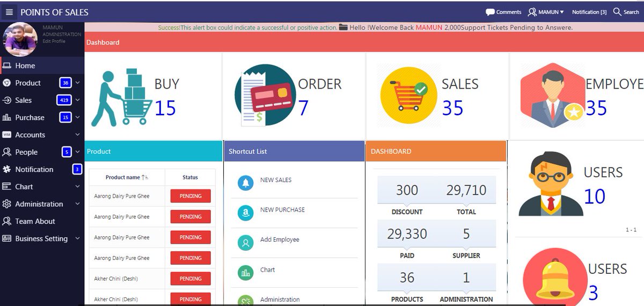644x306 pixels.
Task: Click the Chart sidebar icon
Action: click(x=7, y=186)
